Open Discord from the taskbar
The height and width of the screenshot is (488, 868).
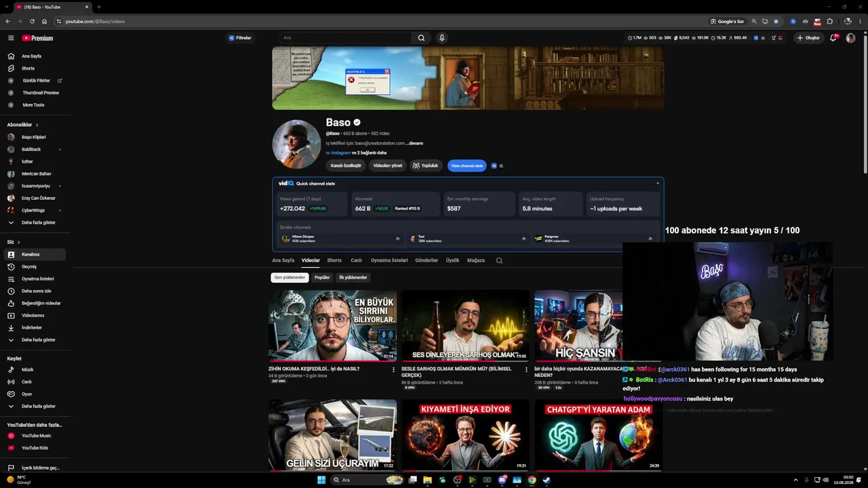pos(502,480)
